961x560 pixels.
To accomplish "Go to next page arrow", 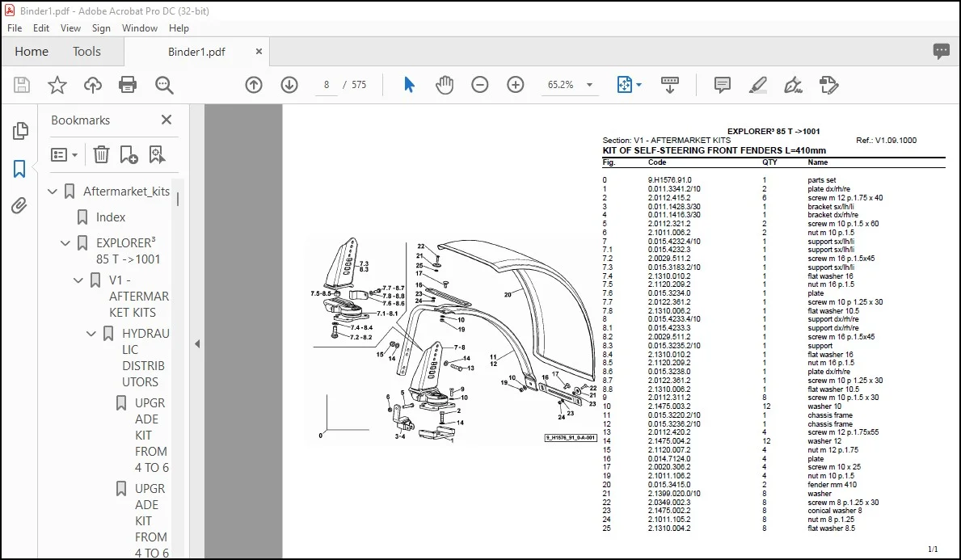I will point(289,85).
